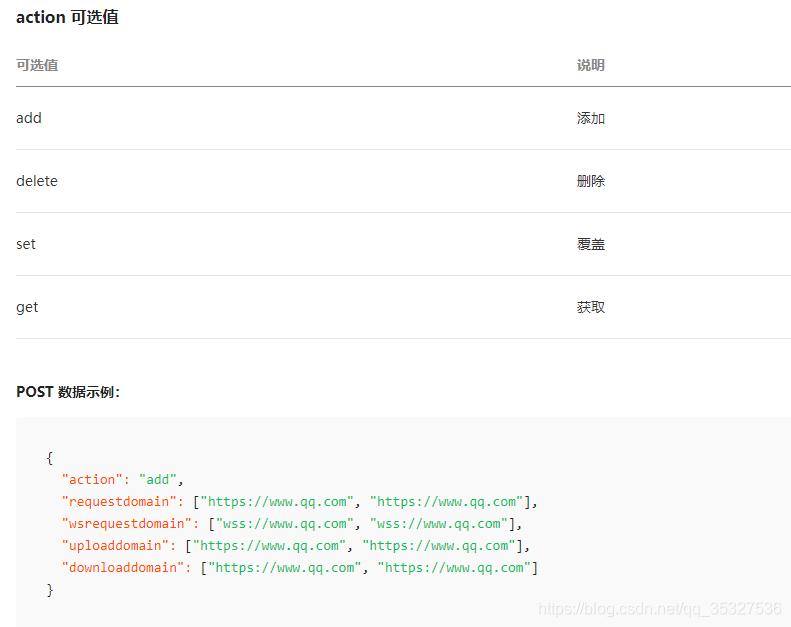Select the 'add' table cell
The height and width of the screenshot is (627, 791).
29,118
